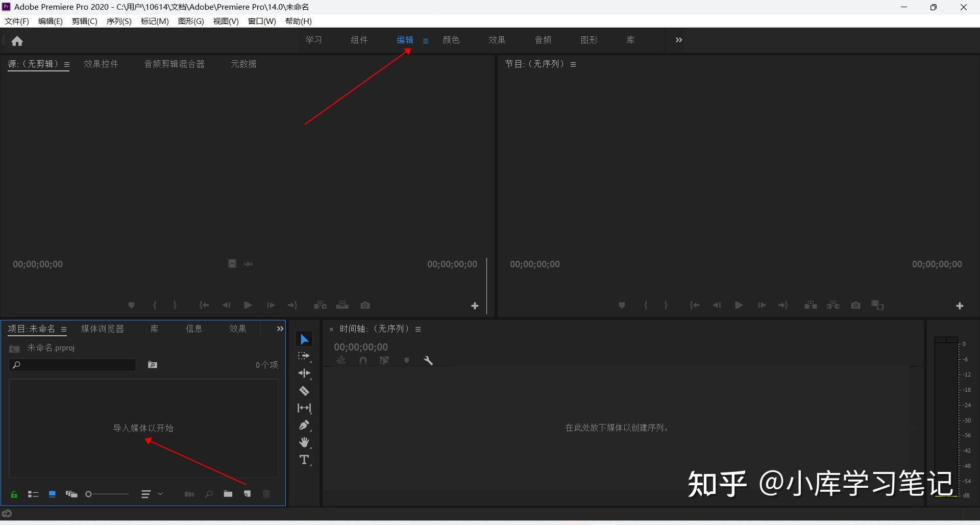This screenshot has width=980, height=525.
Task: Select the Ripple Edit tool
Action: pos(304,373)
